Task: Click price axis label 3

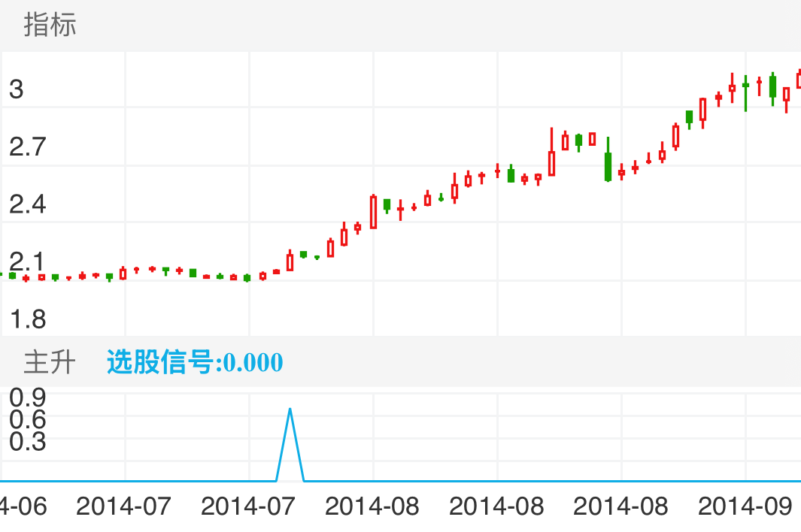Action: click(x=16, y=89)
